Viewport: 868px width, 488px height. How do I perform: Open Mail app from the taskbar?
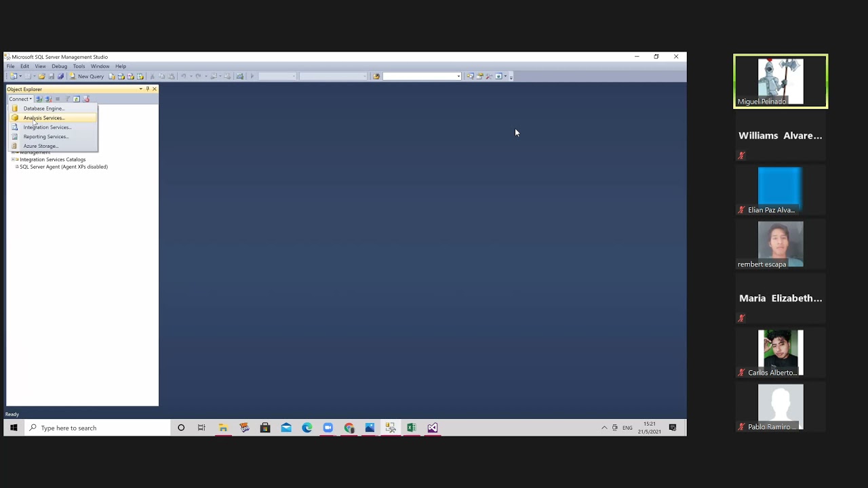(286, 428)
